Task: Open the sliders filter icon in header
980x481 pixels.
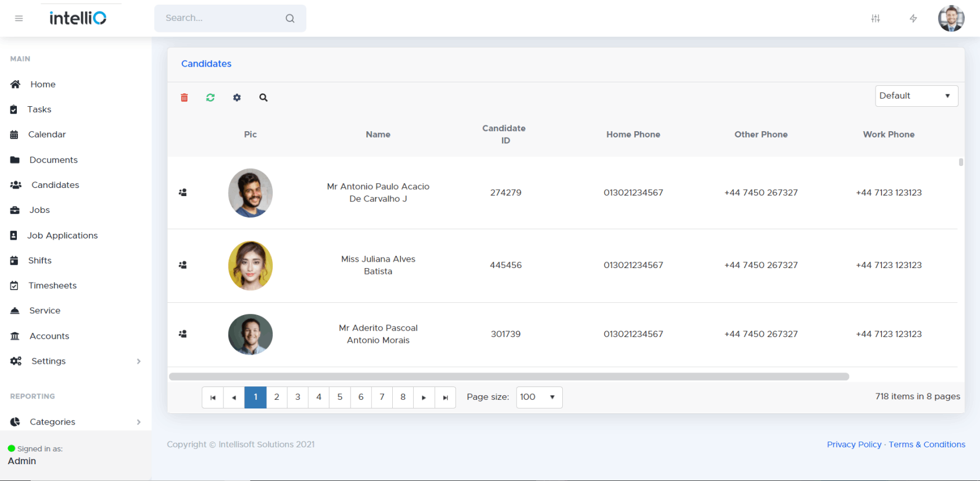Action: tap(876, 19)
